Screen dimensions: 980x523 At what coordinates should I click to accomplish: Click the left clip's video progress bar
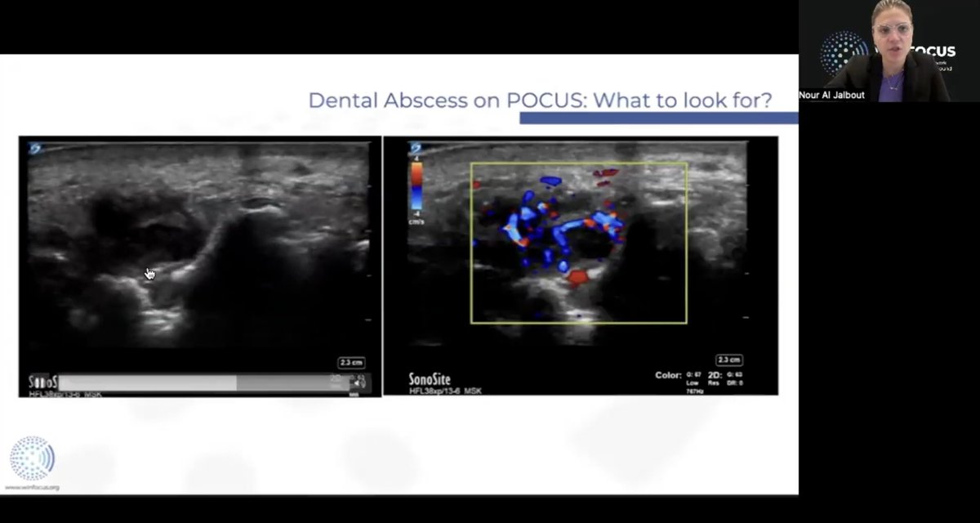point(204,382)
